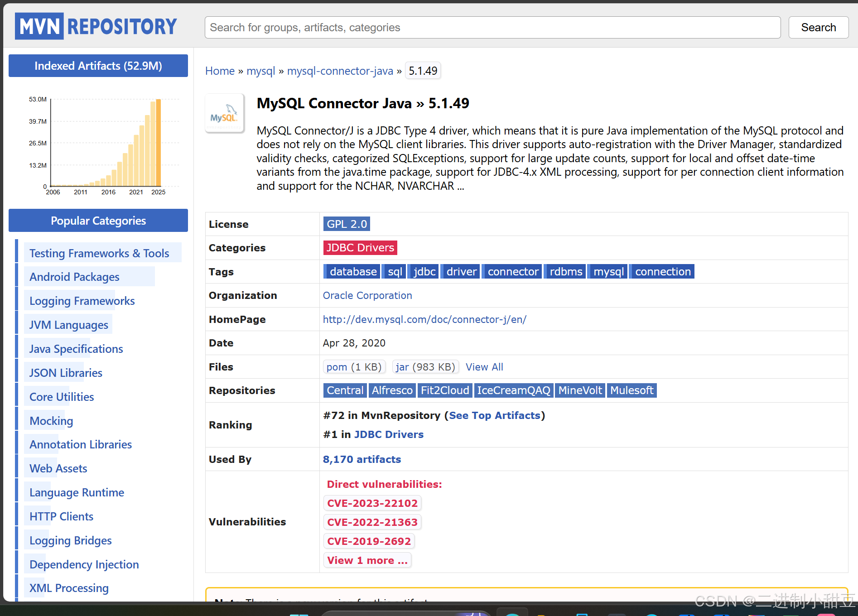Open Logging Frameworks category
The image size is (858, 616).
tap(82, 301)
